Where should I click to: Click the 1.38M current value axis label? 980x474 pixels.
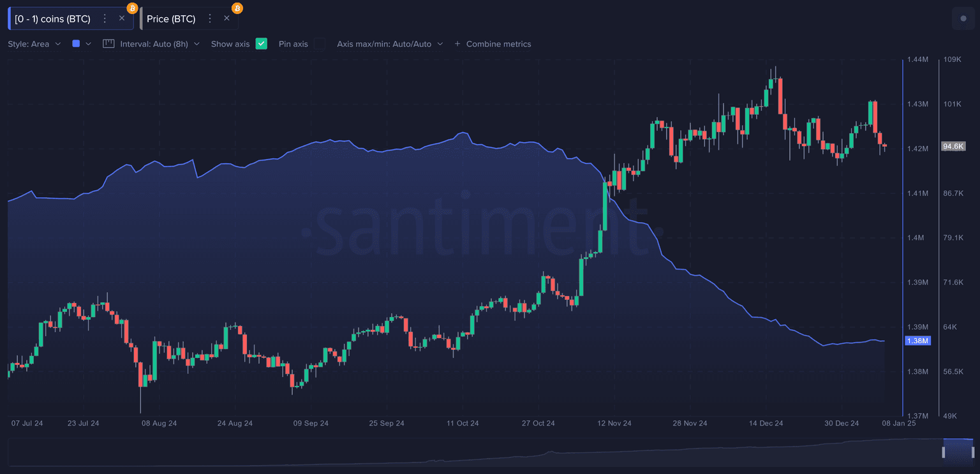coord(917,341)
